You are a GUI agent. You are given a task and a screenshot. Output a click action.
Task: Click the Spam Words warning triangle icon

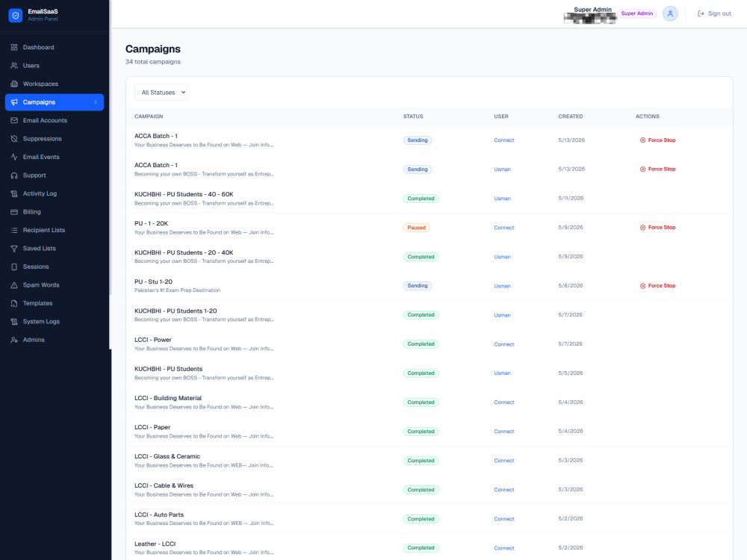pos(14,284)
